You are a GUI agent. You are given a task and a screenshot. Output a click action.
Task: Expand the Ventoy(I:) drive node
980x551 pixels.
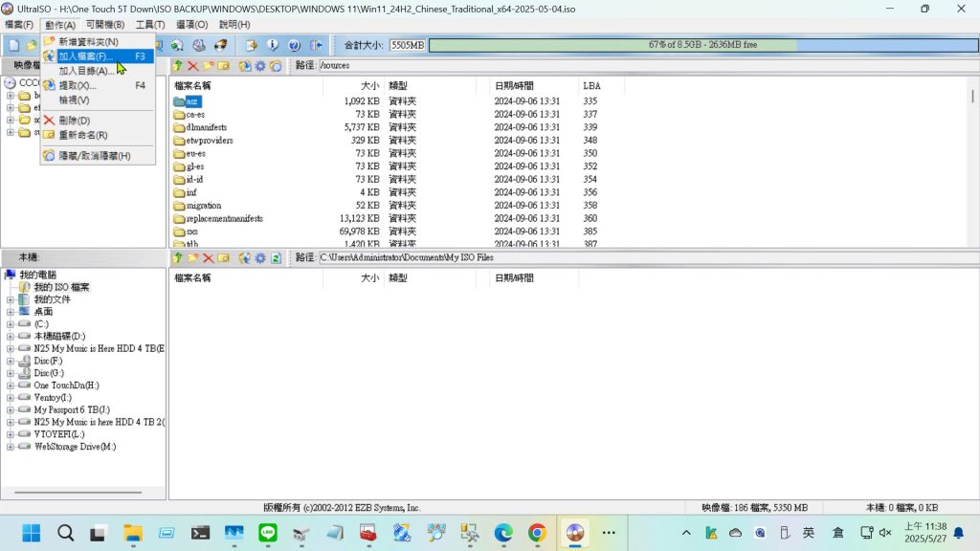pyautogui.click(x=11, y=398)
